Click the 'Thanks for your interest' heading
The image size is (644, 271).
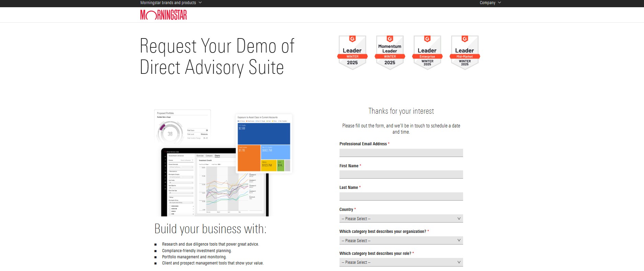401,111
